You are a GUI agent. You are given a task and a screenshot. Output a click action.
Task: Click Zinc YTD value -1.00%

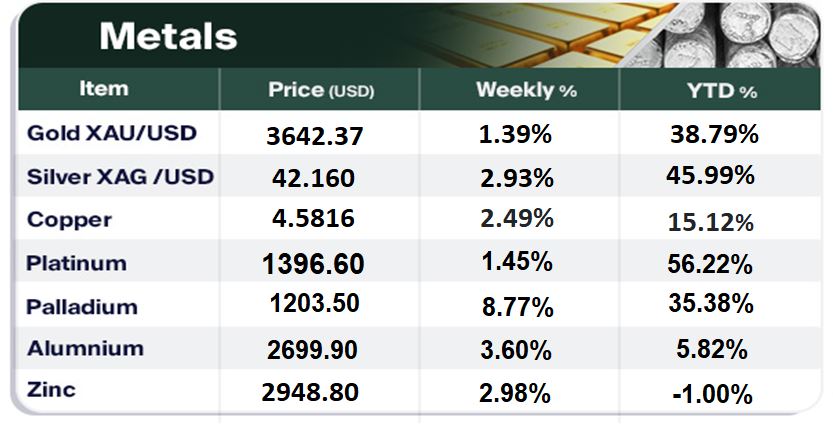(712, 394)
